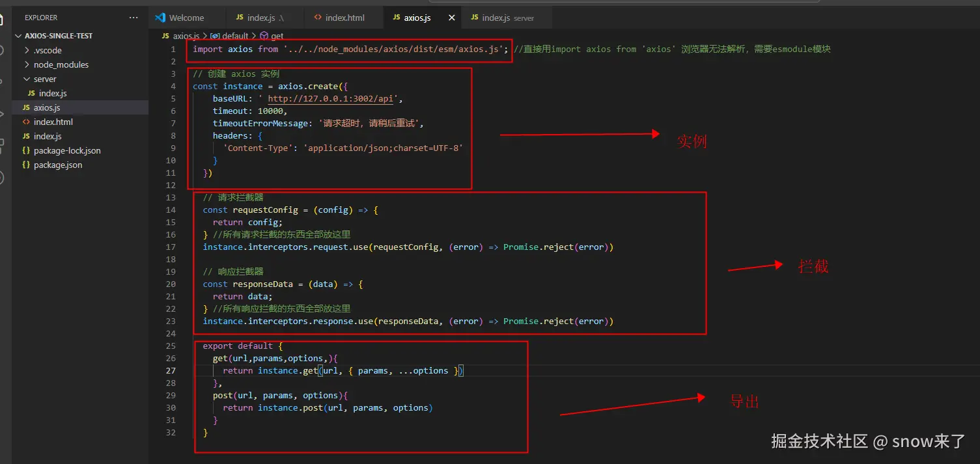Open package.json in the Explorer
This screenshot has width=980, height=464.
[x=58, y=165]
